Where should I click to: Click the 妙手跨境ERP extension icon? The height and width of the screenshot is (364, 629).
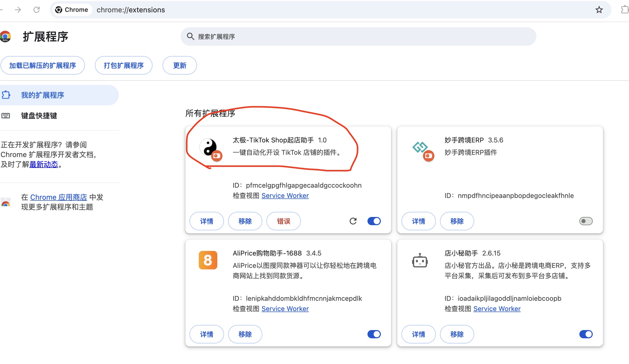(420, 147)
